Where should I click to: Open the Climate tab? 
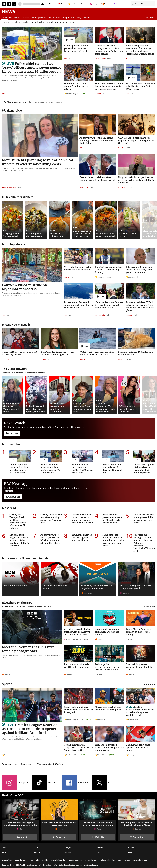pos(86,18)
